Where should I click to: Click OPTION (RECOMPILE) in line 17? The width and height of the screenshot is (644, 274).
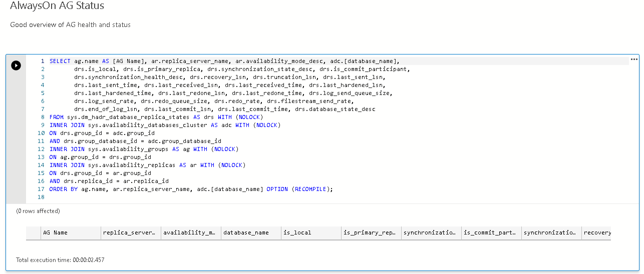299,189
